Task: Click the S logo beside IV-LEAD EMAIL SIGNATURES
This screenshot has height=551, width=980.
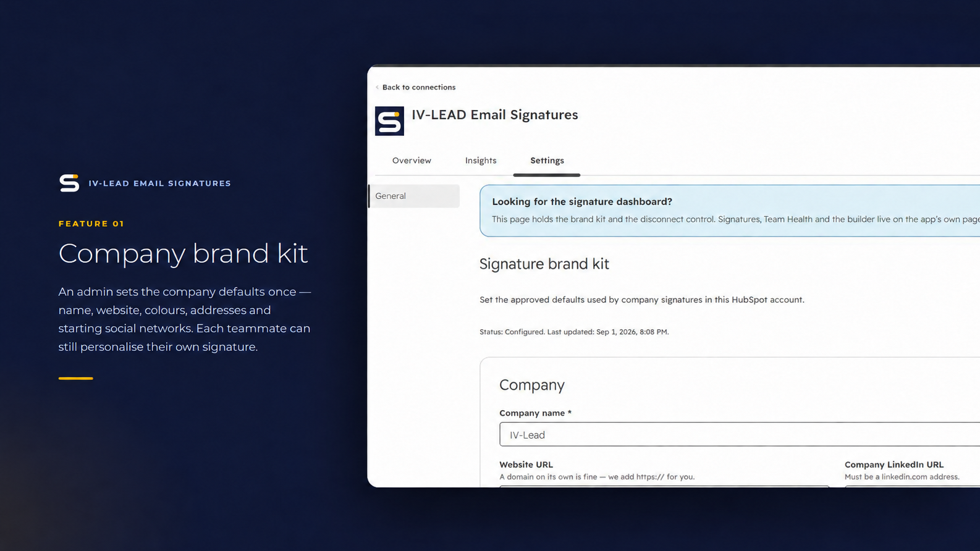Action: (x=69, y=183)
